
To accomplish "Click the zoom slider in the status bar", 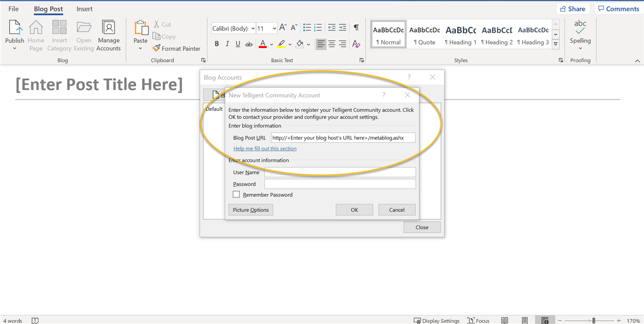I will (593, 320).
